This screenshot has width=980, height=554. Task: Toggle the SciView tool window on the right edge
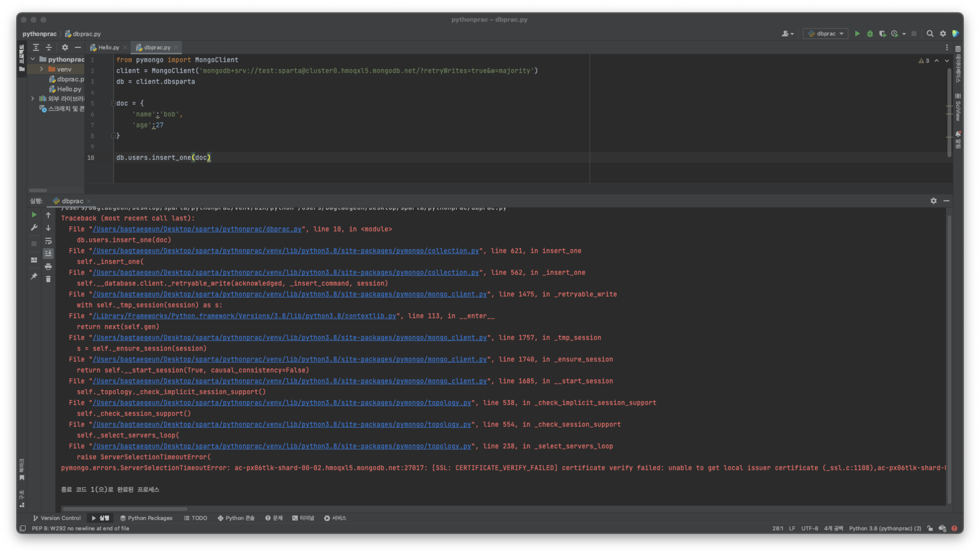tap(958, 107)
